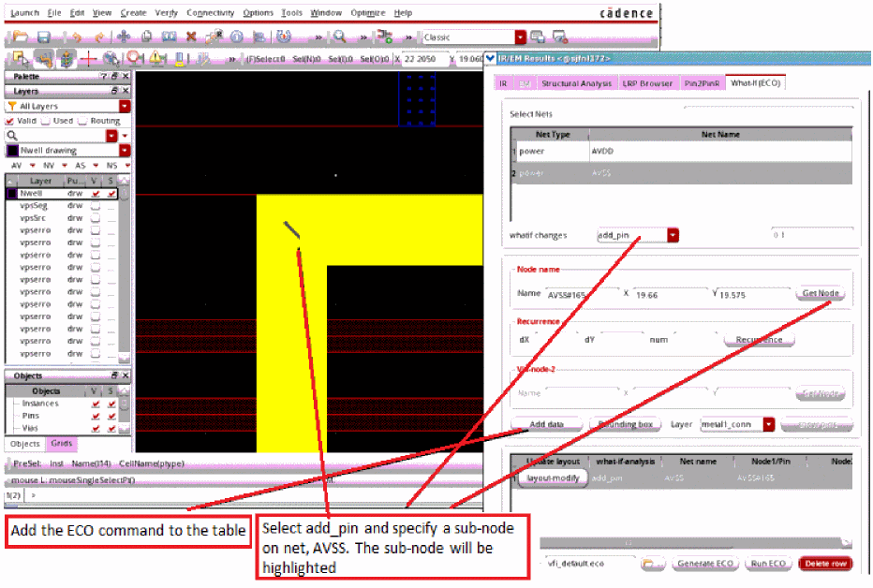
Task: Switch to the Structural Analysis tab
Action: pos(576,83)
